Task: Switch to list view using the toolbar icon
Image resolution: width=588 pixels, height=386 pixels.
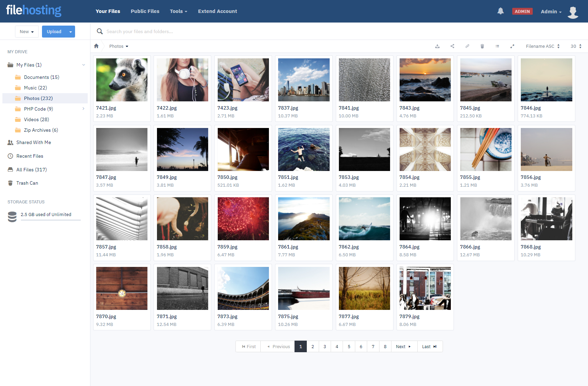Action: pyautogui.click(x=497, y=46)
